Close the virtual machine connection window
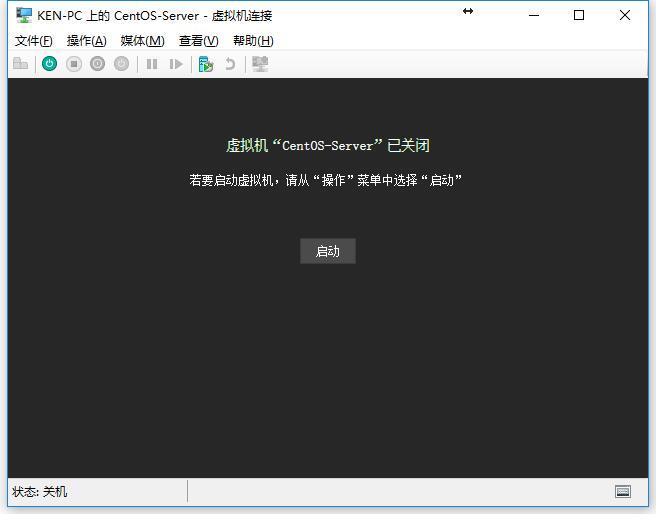The width and height of the screenshot is (656, 514). 625,15
